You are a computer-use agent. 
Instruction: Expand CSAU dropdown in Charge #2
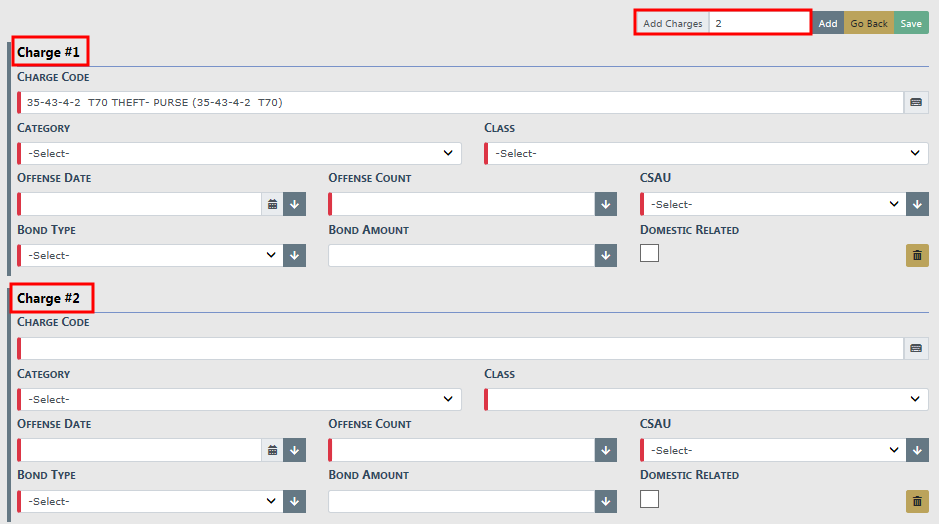pyautogui.click(x=772, y=450)
